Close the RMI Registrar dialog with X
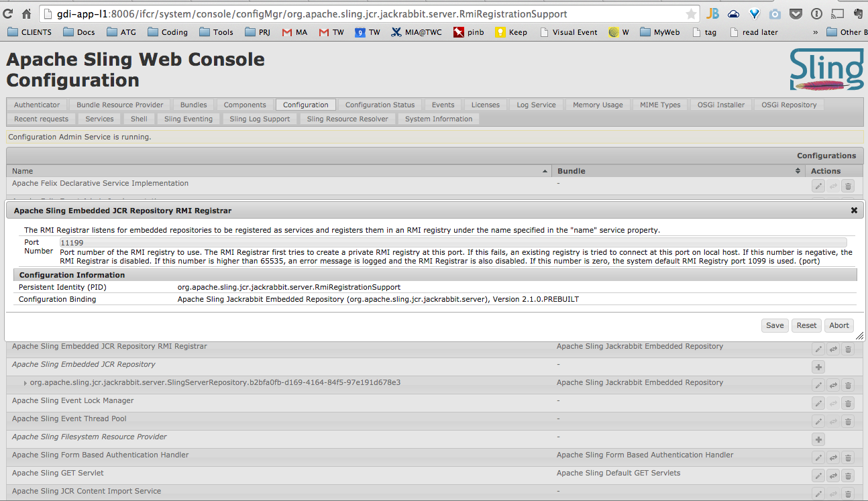868x501 pixels. click(854, 211)
